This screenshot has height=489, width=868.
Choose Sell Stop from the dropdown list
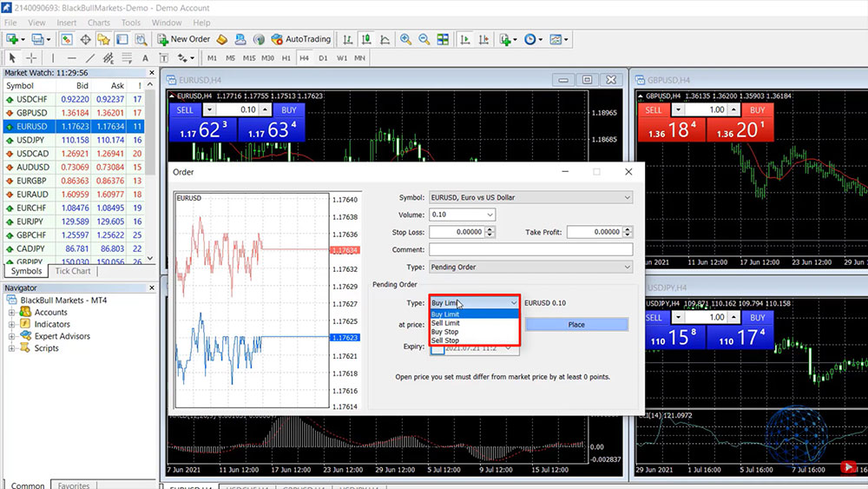[x=444, y=340]
